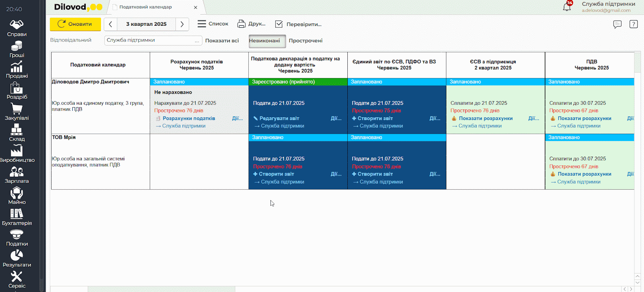Open the Зарплата section
This screenshot has width=644, height=292.
click(x=17, y=175)
